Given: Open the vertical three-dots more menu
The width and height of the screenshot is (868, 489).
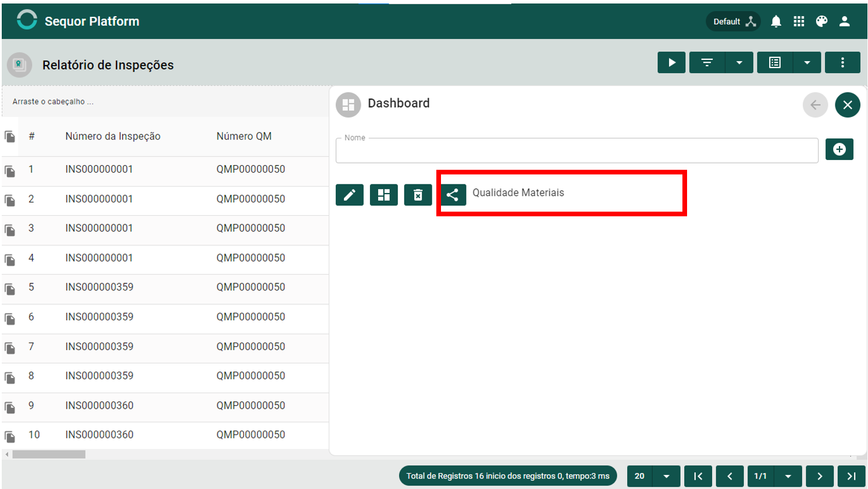Looking at the screenshot, I should [842, 63].
